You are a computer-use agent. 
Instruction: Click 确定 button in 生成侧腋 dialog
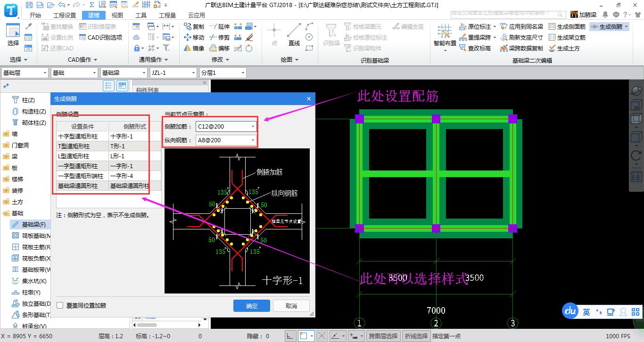pos(252,306)
